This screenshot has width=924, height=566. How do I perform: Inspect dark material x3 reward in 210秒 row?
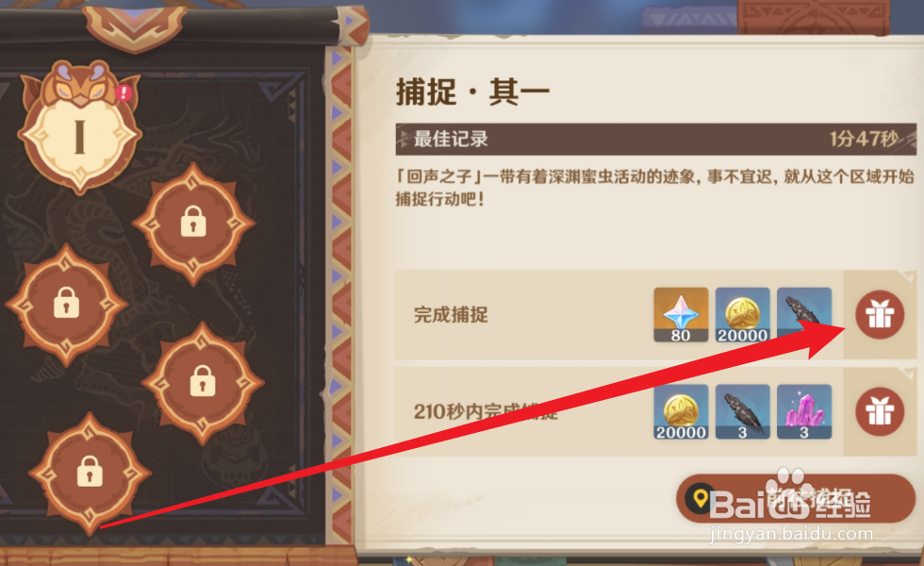click(743, 411)
